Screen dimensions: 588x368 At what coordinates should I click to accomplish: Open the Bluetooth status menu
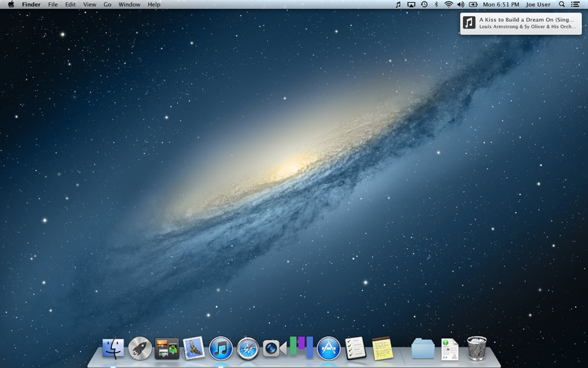[x=436, y=4]
